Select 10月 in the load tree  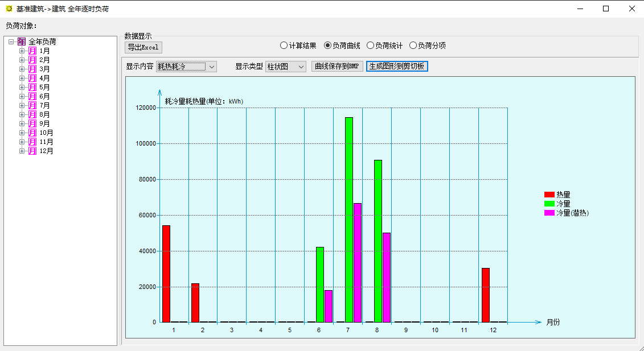click(x=46, y=133)
